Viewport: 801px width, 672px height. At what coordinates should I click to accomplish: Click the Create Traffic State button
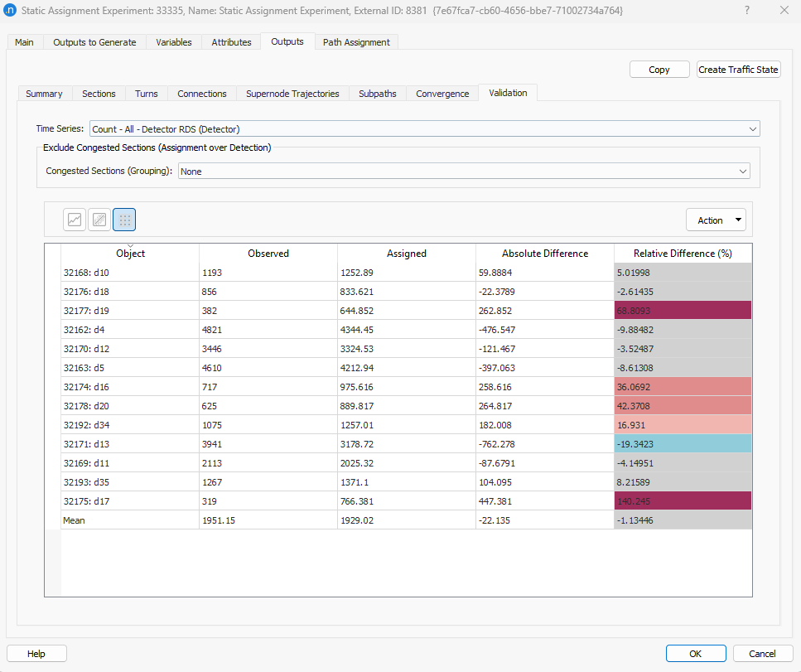coord(738,70)
